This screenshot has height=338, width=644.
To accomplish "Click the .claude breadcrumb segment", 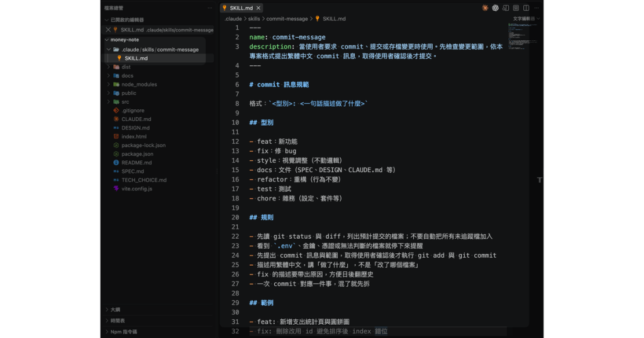I will [x=233, y=18].
